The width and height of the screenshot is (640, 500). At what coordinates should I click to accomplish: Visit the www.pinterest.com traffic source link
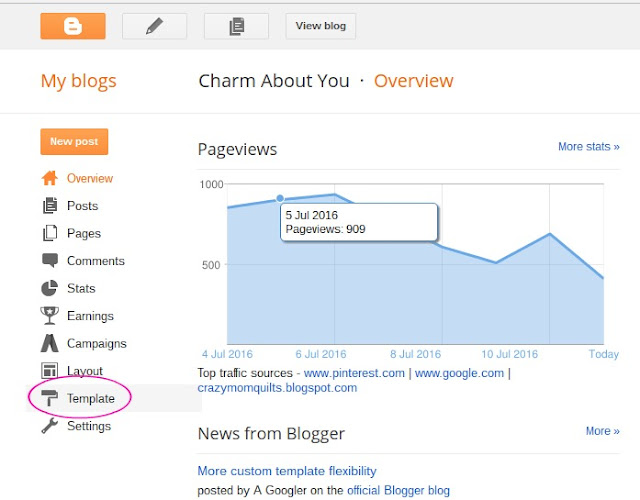coord(355,373)
